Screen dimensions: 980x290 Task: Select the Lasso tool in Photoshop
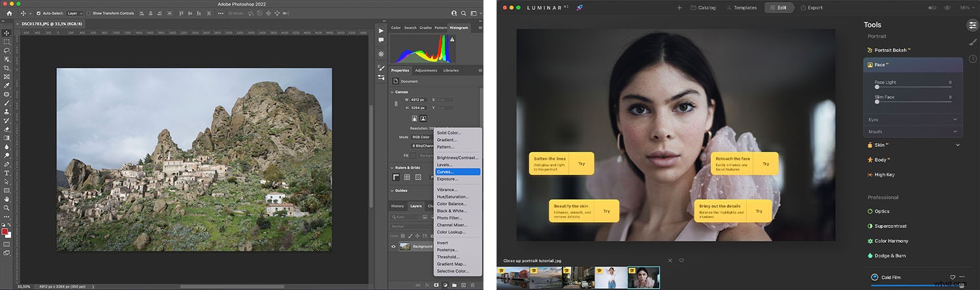tap(7, 50)
